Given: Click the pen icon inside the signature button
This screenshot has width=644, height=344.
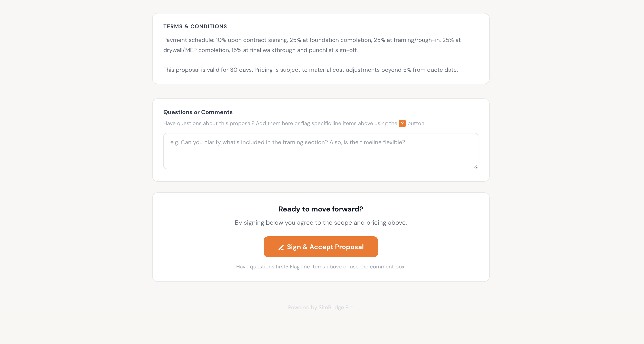Looking at the screenshot, I should click(x=281, y=247).
